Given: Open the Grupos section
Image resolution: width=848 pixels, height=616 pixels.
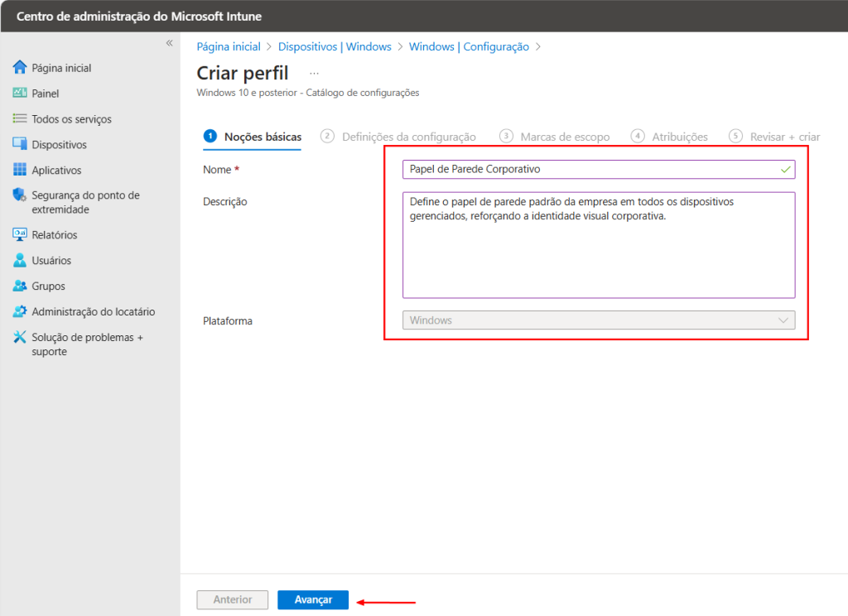Looking at the screenshot, I should click(47, 286).
